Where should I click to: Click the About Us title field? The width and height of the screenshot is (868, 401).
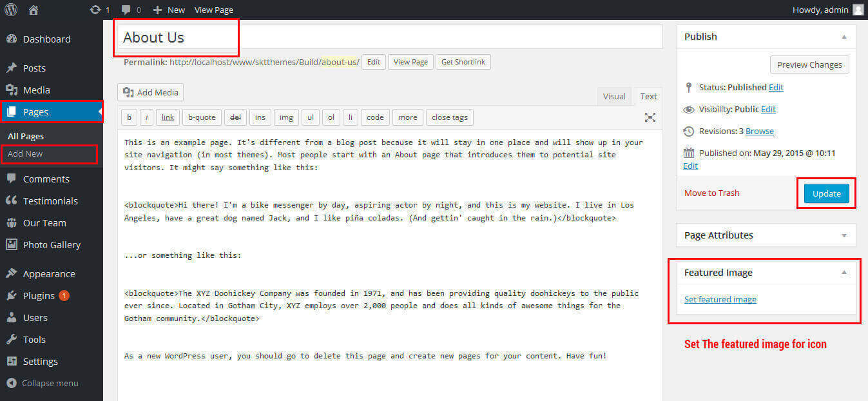point(390,37)
